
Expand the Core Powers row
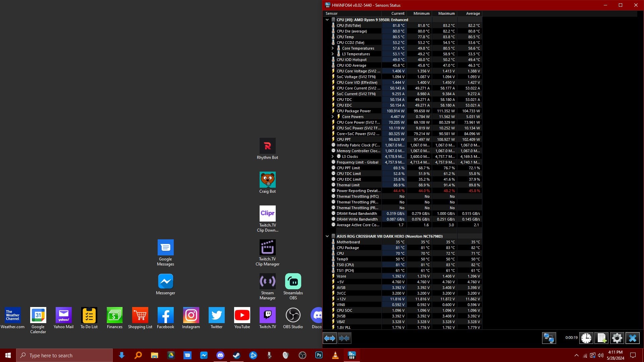(332, 117)
